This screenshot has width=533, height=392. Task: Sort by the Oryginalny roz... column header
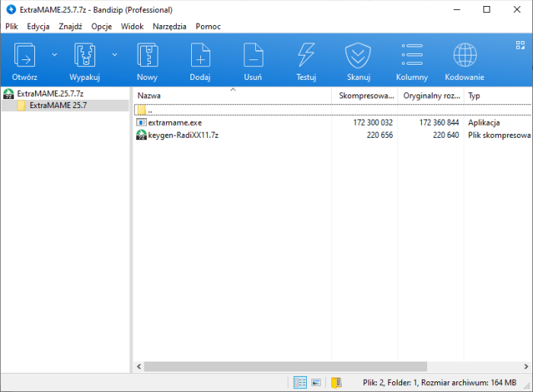(x=431, y=95)
